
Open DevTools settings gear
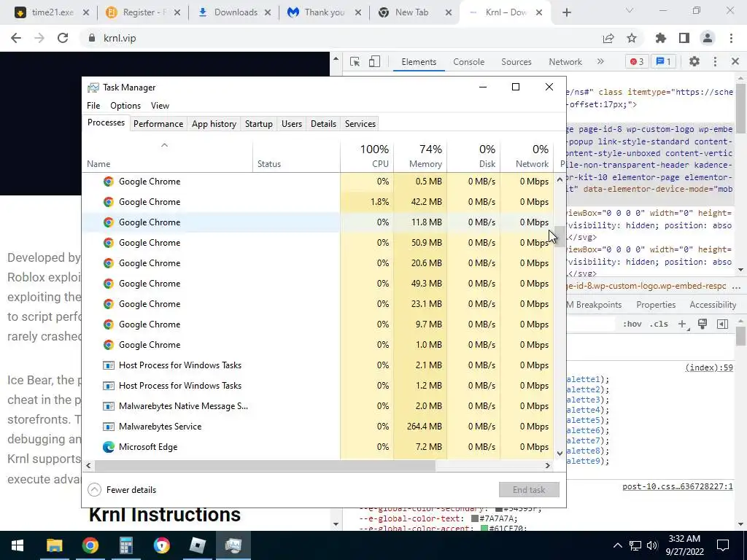694,61
